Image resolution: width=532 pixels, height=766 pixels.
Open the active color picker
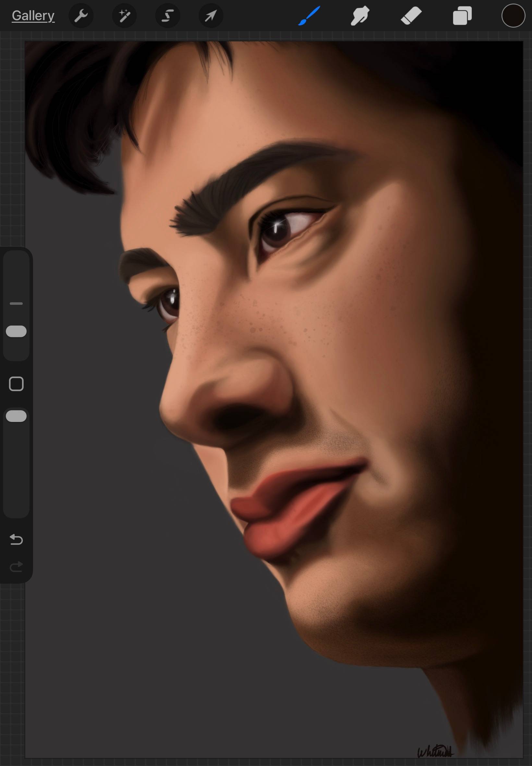(513, 15)
